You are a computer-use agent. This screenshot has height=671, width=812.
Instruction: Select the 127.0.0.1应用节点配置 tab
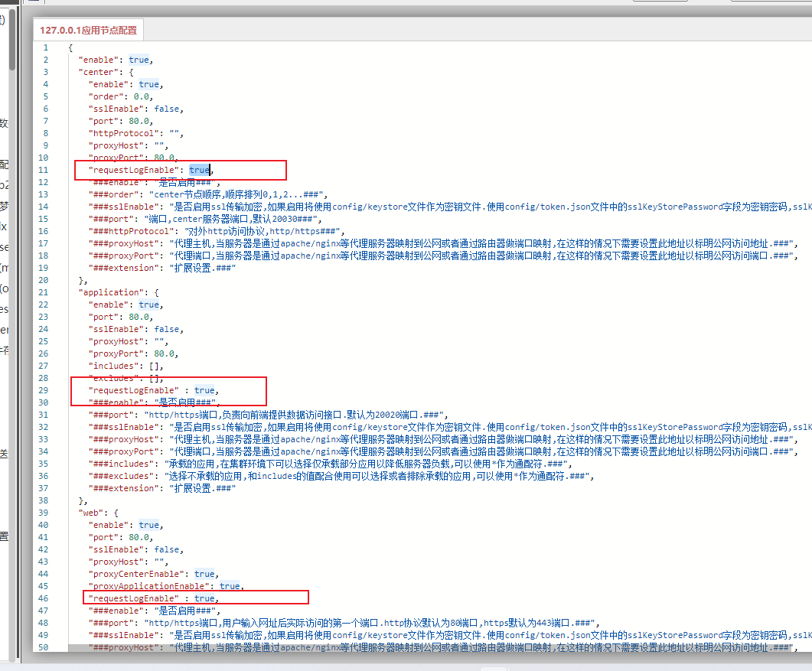89,31
